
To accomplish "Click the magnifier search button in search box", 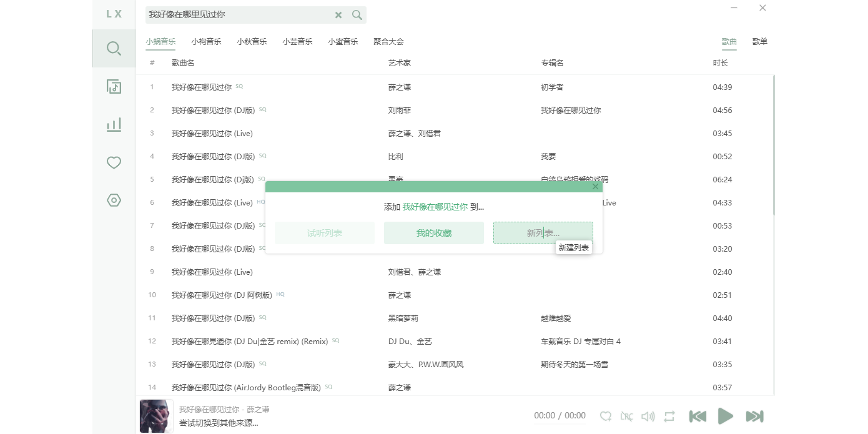I will tap(357, 15).
